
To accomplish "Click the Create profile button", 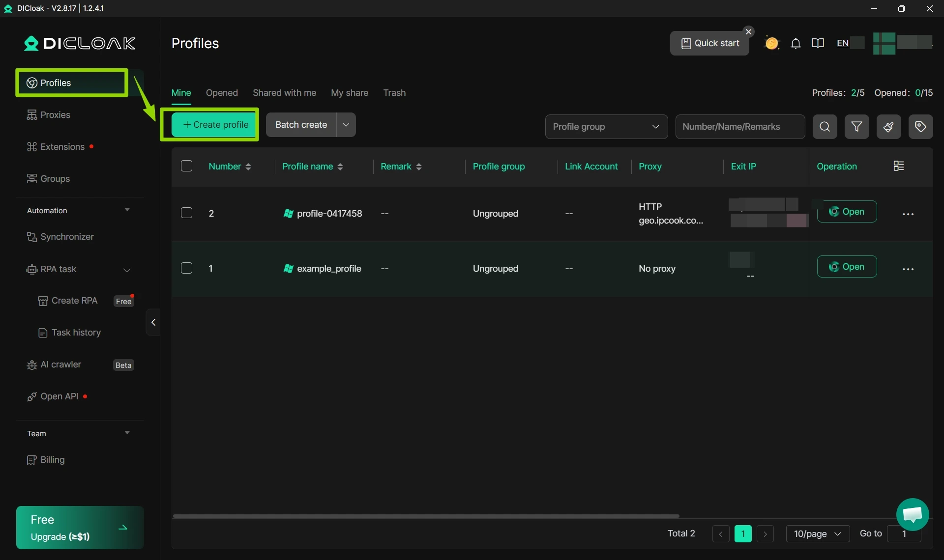I will (215, 124).
